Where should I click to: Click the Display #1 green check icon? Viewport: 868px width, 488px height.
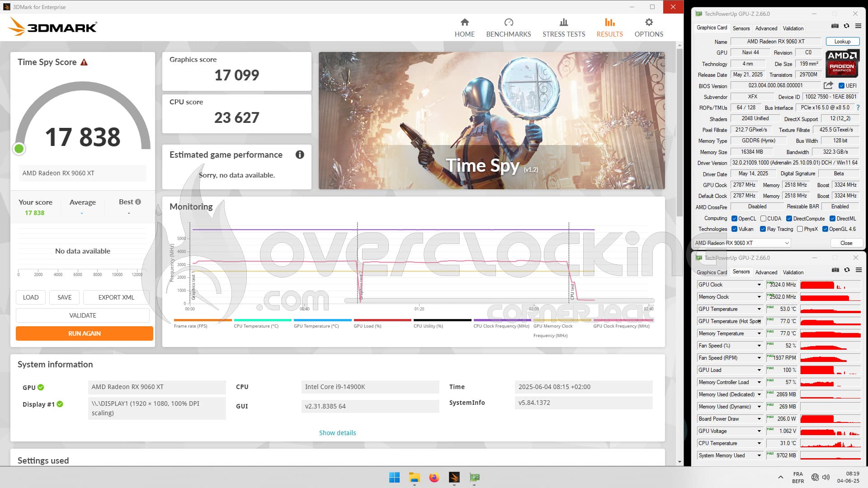pyautogui.click(x=60, y=404)
